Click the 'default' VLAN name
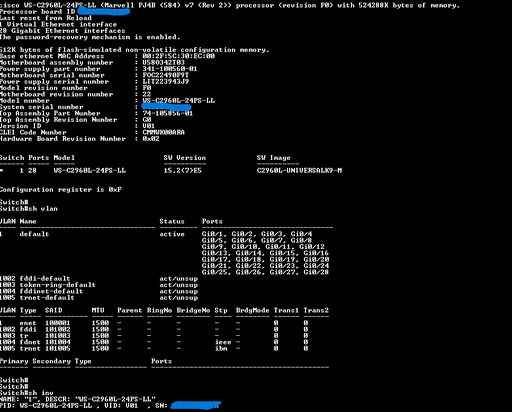This screenshot has width=512, height=412. (34, 234)
